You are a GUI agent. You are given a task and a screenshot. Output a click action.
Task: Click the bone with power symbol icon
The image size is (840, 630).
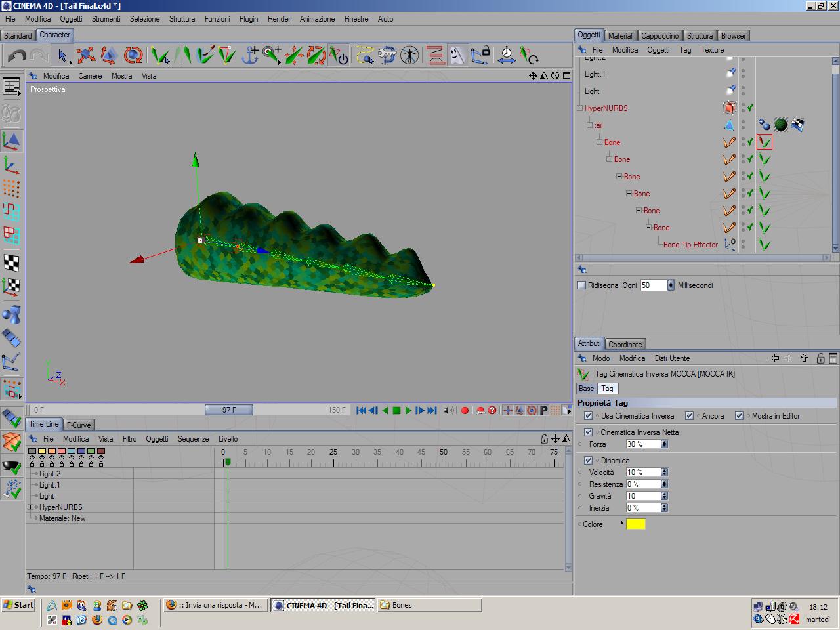click(339, 55)
